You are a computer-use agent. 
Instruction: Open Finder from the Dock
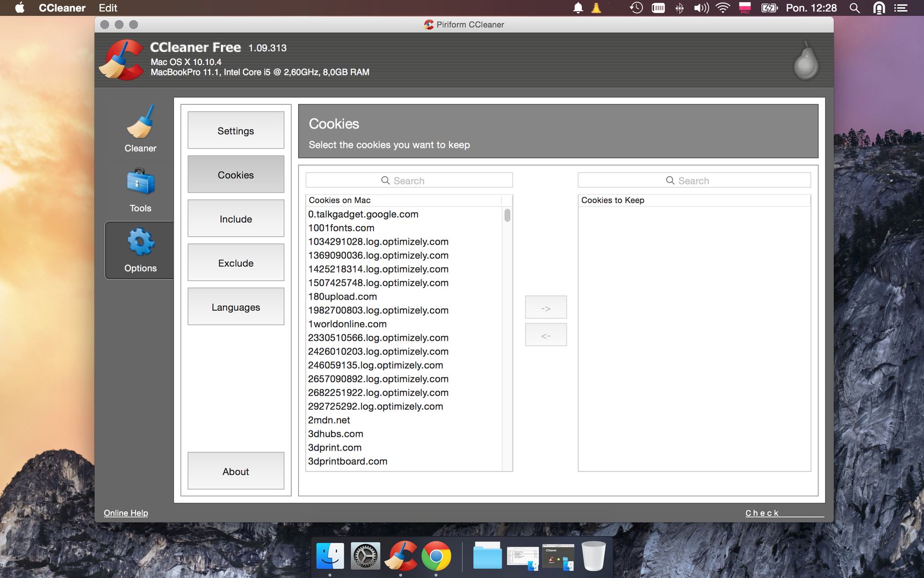[x=330, y=556]
